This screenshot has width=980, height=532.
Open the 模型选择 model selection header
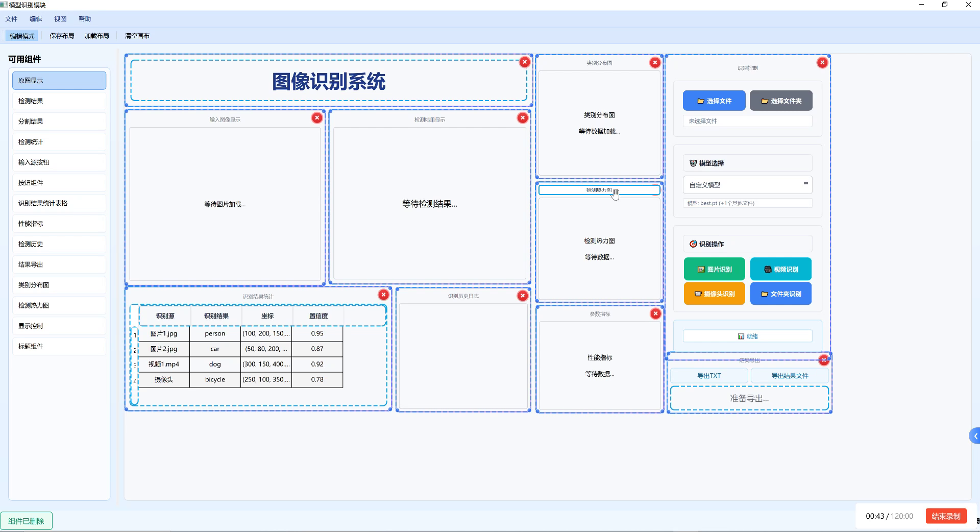(747, 163)
